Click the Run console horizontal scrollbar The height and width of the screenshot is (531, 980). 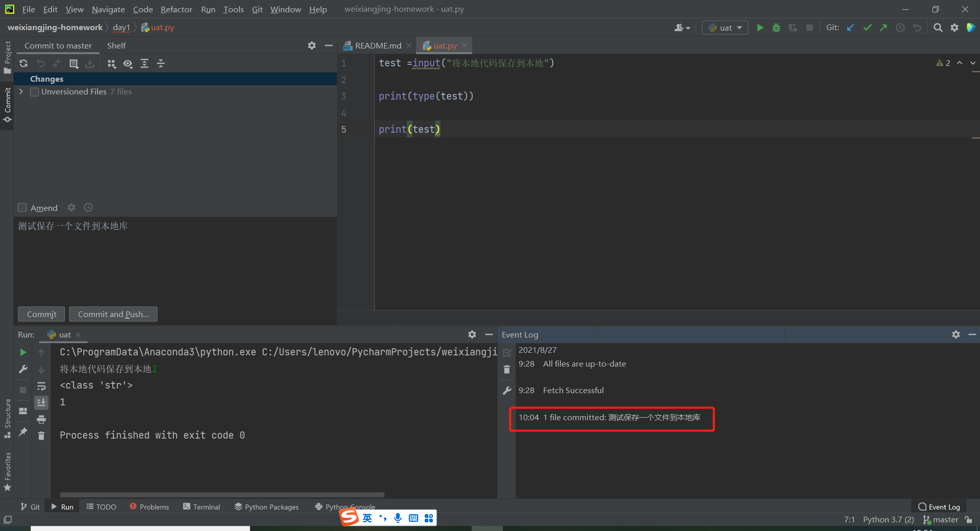(x=222, y=495)
